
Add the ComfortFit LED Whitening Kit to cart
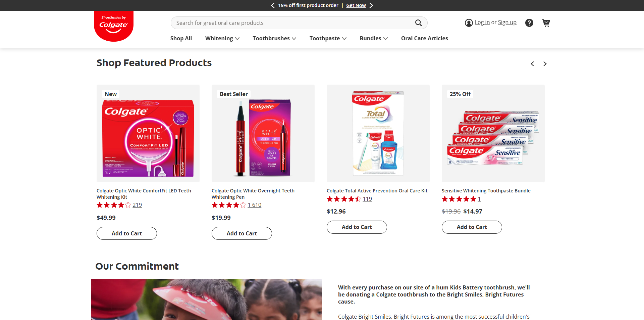click(x=127, y=233)
